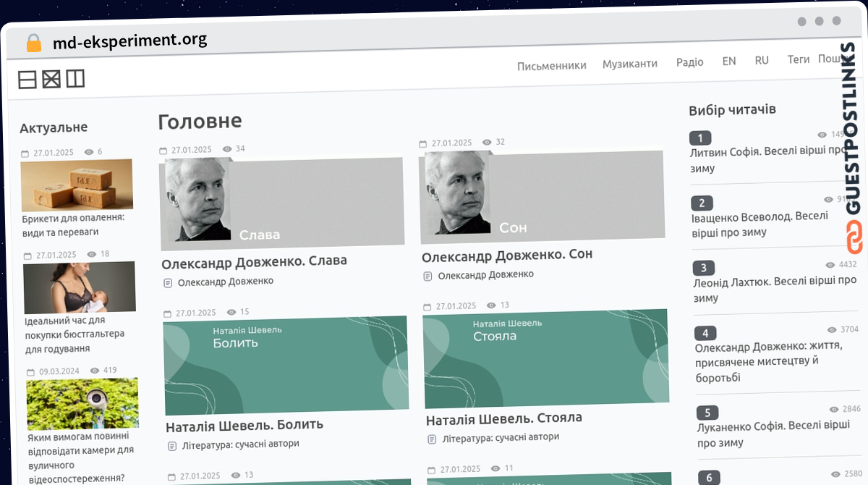This screenshot has width=868, height=485.
Task: Click the green 'Стояла' banner image
Action: 545,359
